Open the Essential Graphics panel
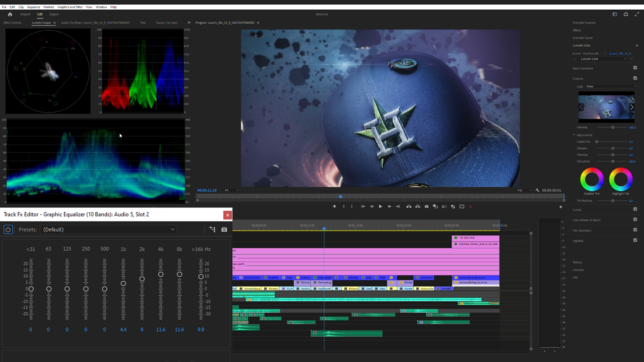The height and width of the screenshot is (362, 644). [584, 23]
